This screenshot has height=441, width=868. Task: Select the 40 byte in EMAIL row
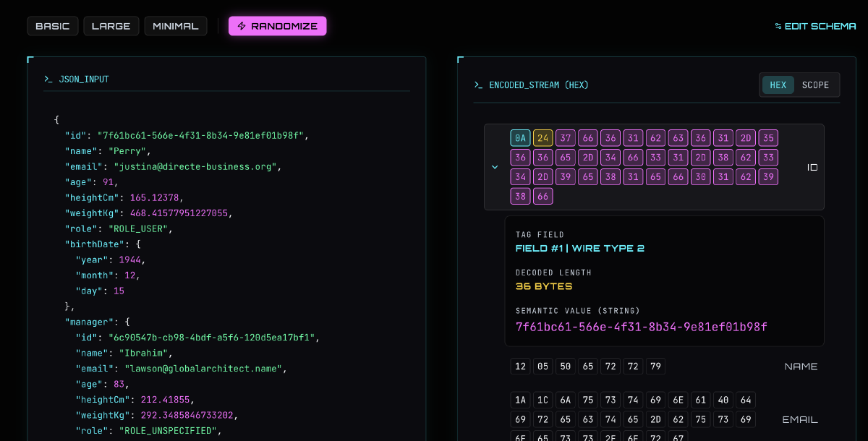click(723, 400)
